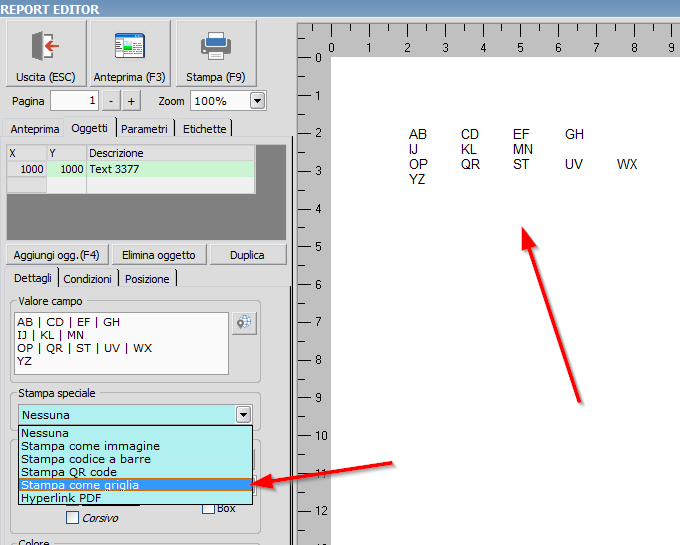Click the Aggiungi ogg.(F4) button

click(x=57, y=255)
